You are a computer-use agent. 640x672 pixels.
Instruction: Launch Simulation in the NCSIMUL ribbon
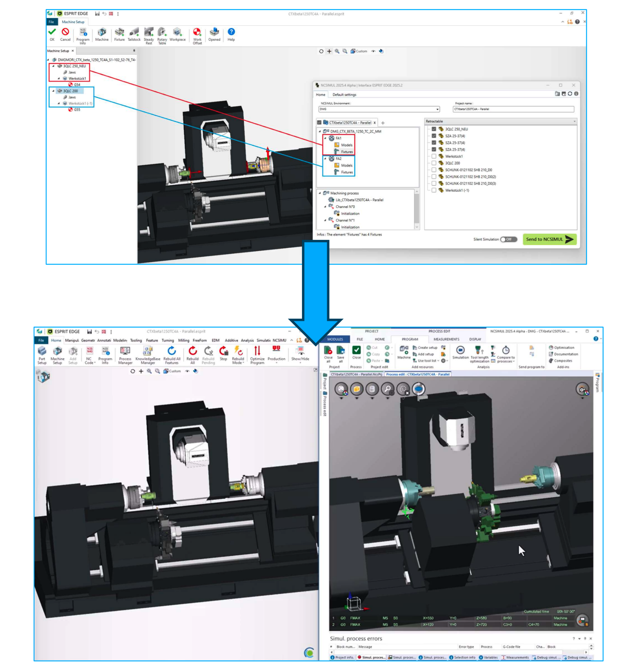[x=460, y=352]
